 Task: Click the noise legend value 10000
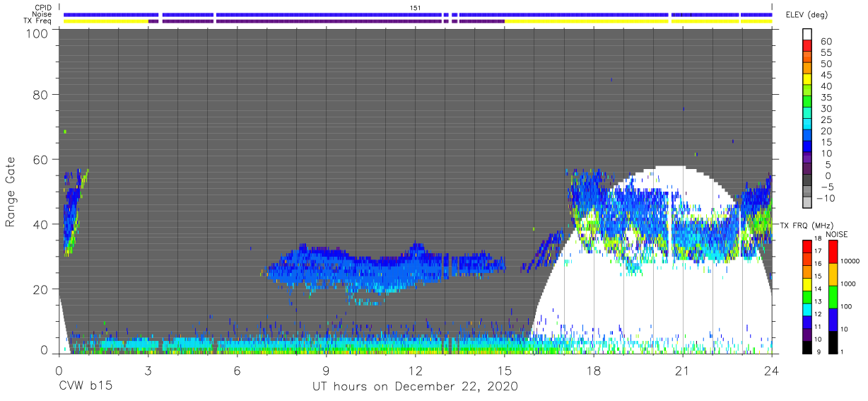coord(851,261)
